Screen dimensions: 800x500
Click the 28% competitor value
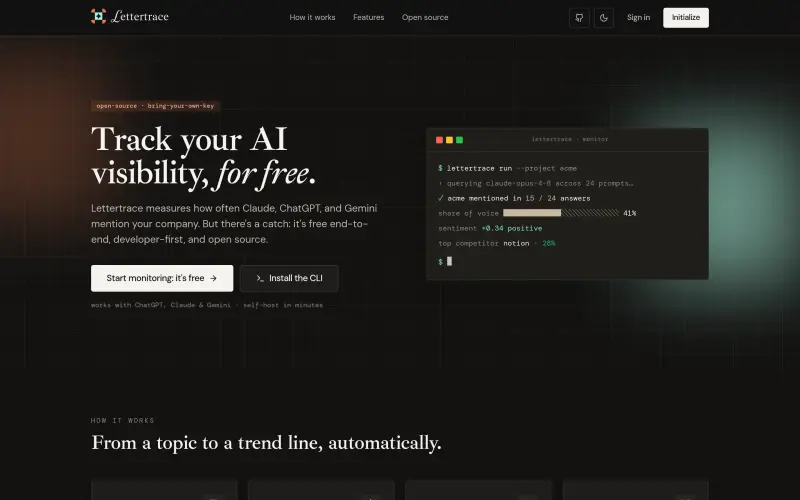[x=549, y=243]
